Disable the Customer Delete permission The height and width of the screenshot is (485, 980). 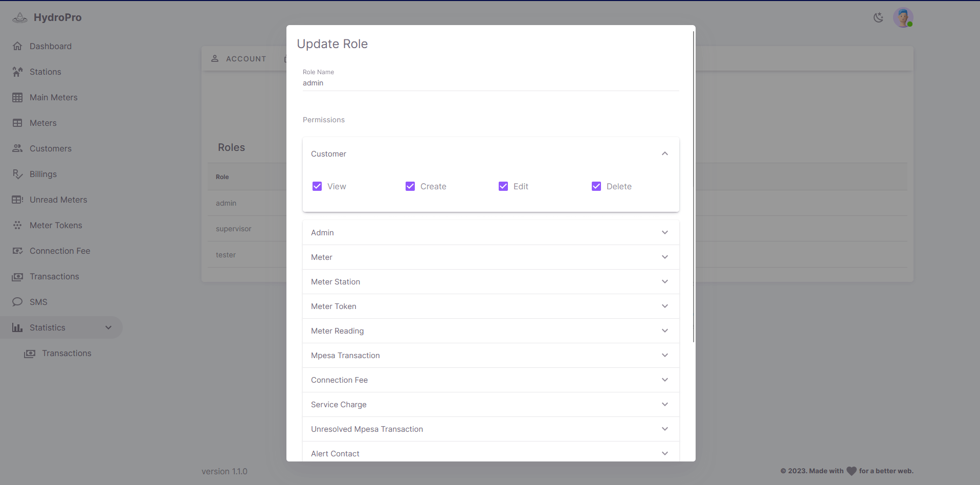(596, 186)
